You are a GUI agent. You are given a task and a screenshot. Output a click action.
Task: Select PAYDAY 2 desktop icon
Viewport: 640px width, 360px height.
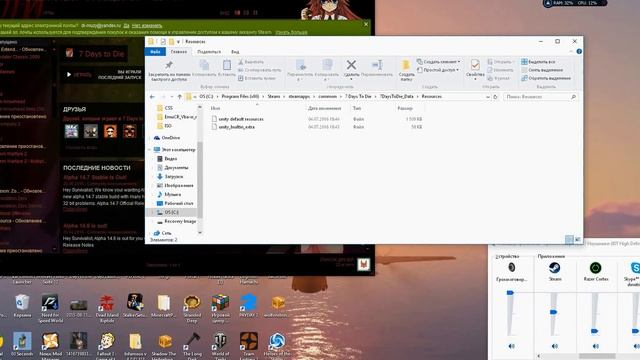(x=249, y=306)
